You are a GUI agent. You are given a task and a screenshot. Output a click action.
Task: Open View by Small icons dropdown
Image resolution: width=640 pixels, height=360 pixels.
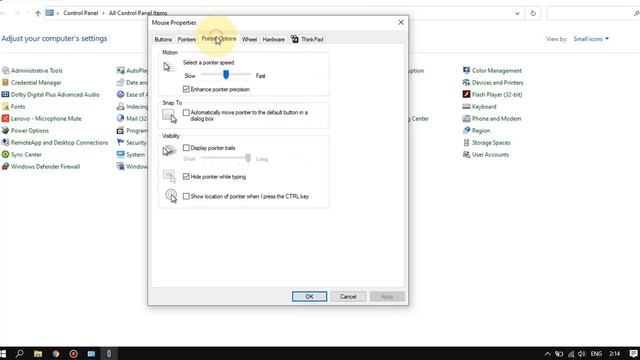point(591,39)
